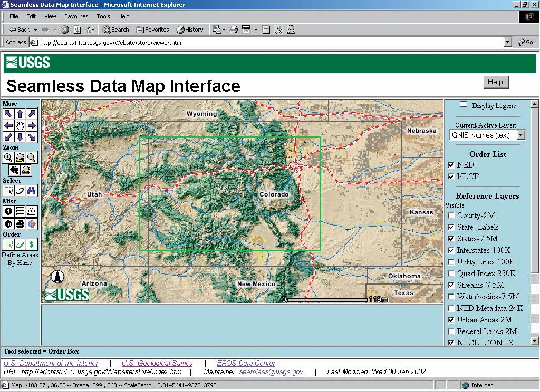Click the print map icon in Misc
This screenshot has width=540, height=392.
pyautogui.click(x=20, y=223)
